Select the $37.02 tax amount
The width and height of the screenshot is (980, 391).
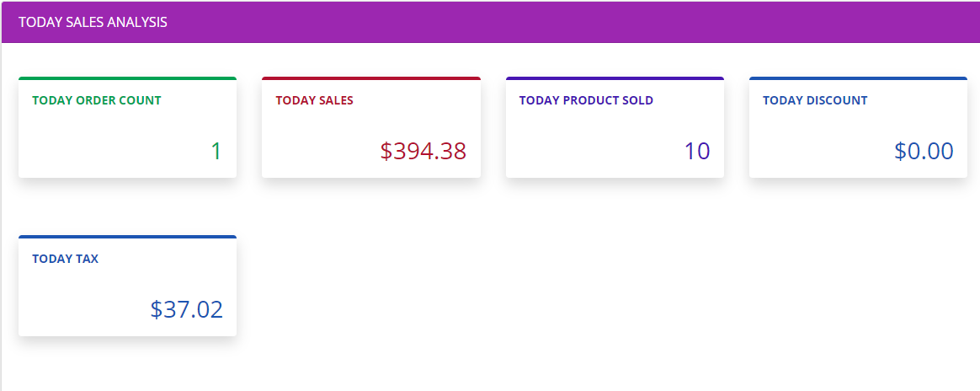coord(186,310)
